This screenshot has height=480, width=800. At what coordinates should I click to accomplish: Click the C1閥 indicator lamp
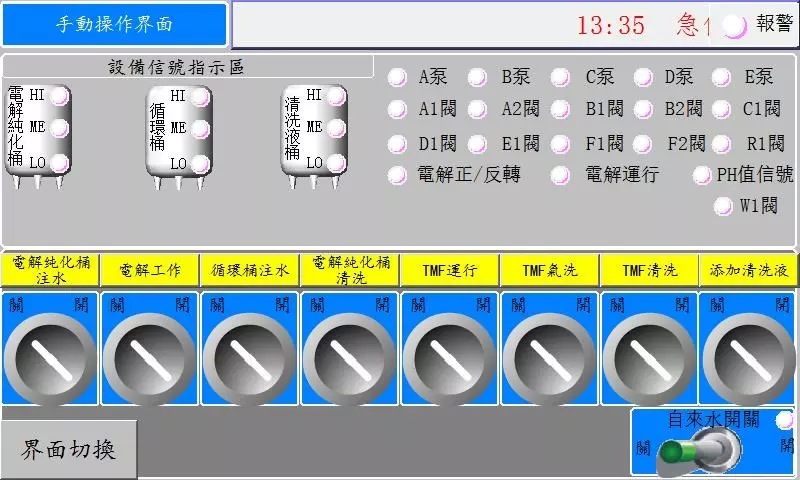tap(721, 109)
